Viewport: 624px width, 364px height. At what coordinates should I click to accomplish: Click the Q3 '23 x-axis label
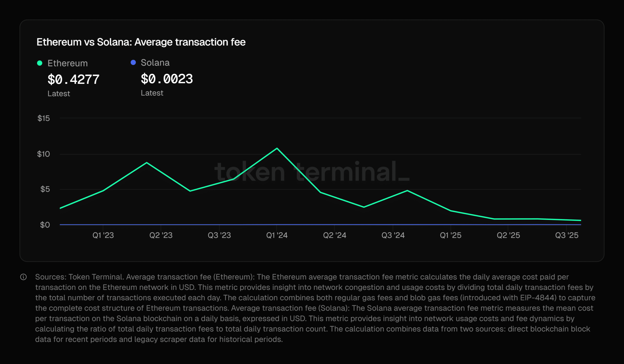(x=219, y=235)
